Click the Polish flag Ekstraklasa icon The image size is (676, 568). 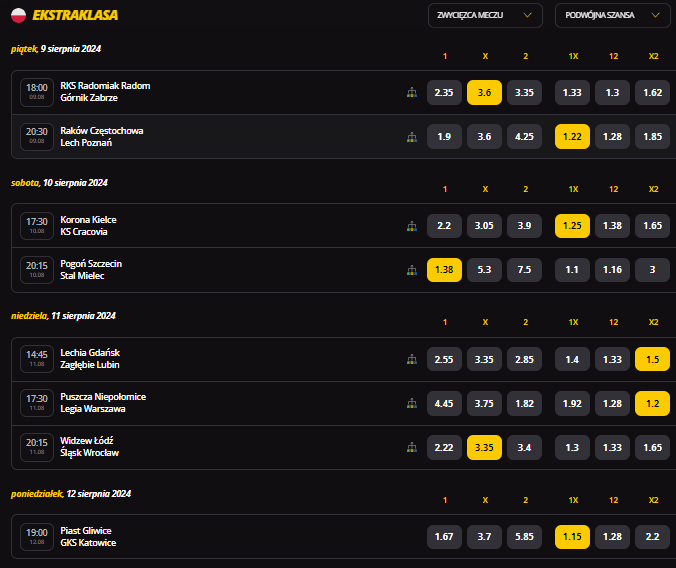19,16
